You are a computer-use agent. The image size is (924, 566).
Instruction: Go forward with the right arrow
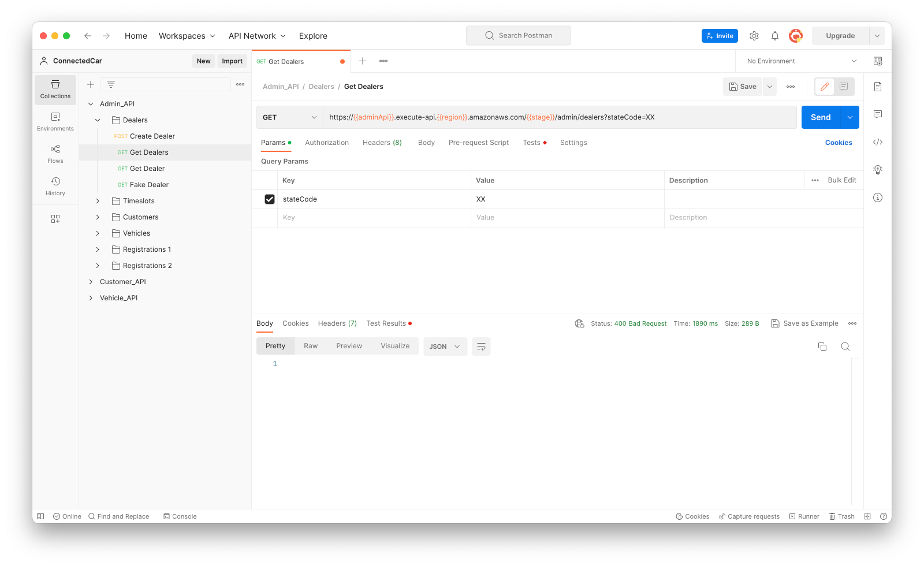click(x=106, y=36)
